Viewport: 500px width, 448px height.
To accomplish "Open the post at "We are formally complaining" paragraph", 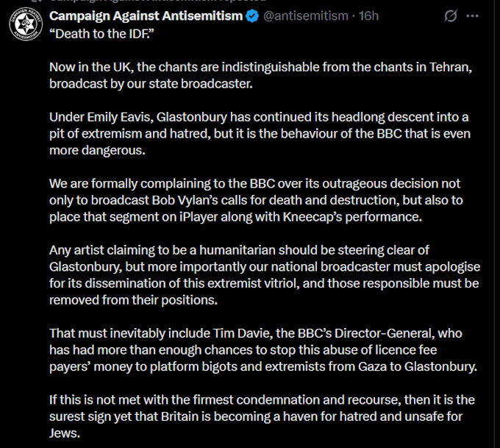I will click(256, 200).
